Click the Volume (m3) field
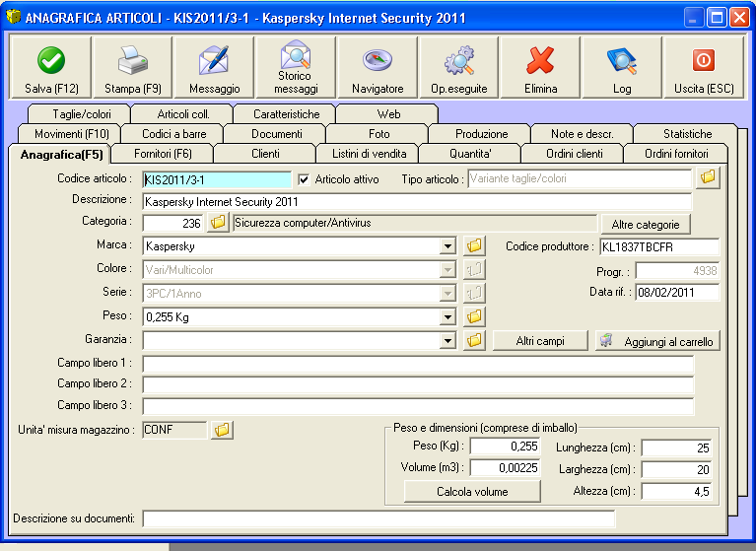This screenshot has width=756, height=551. click(x=505, y=467)
